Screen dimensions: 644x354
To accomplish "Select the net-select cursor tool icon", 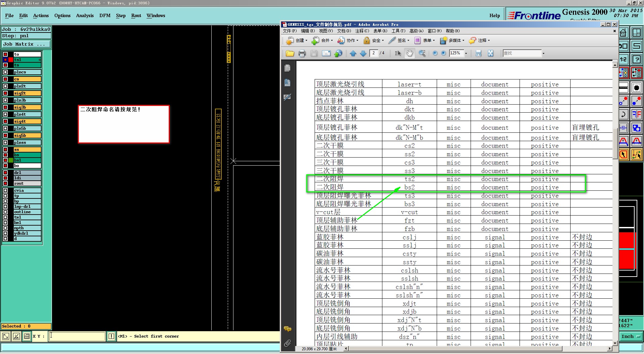I will (x=636, y=155).
